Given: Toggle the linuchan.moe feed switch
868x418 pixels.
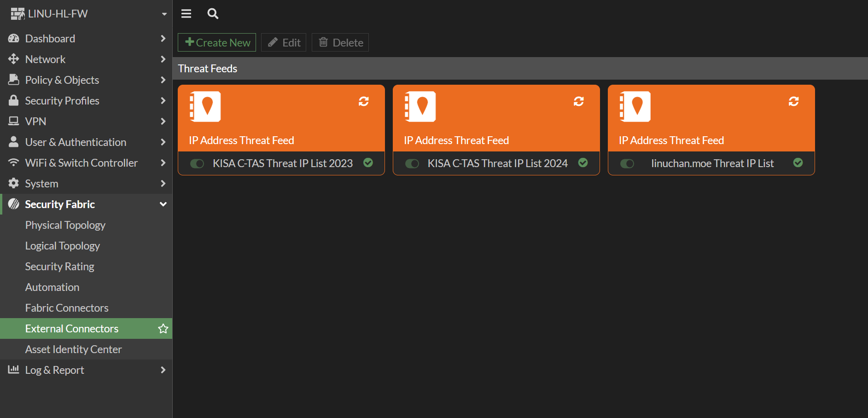Looking at the screenshot, I should click(627, 163).
